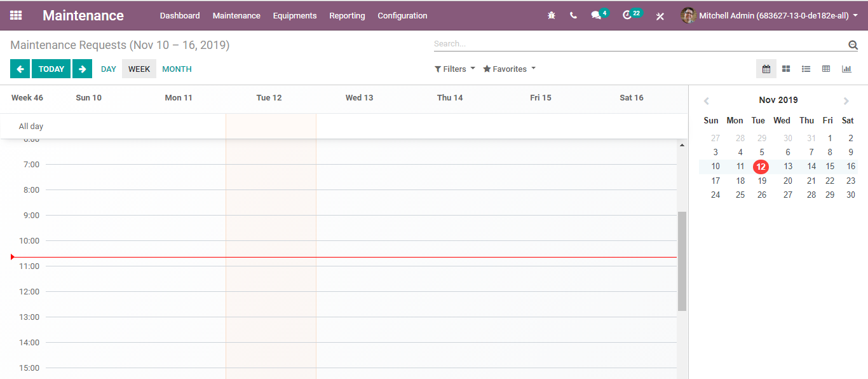
Task: Expand the Filters dropdown
Action: 455,69
